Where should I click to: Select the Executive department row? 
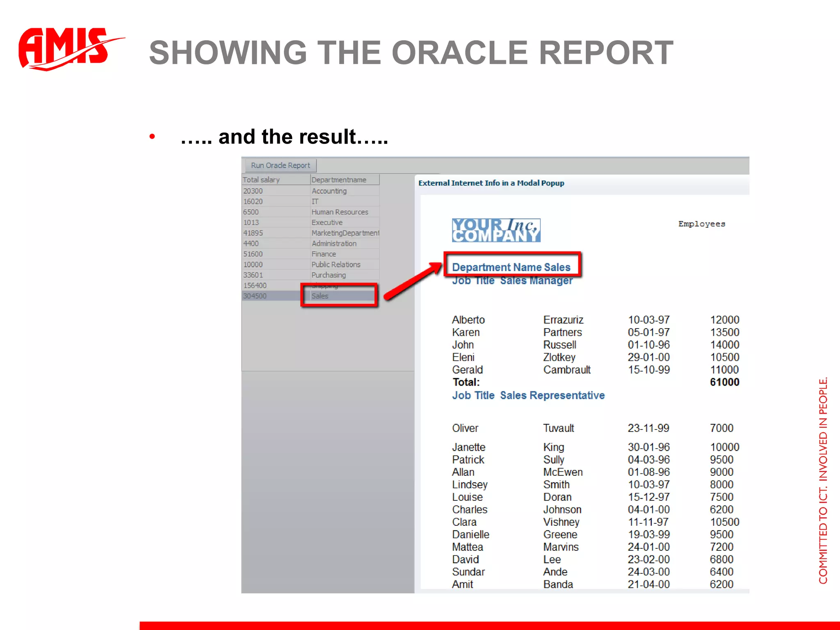pyautogui.click(x=310, y=222)
